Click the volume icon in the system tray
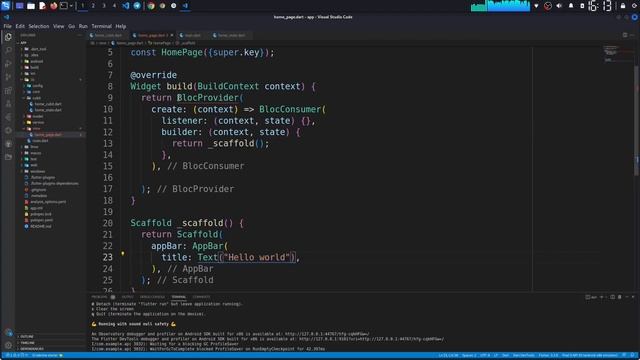The image size is (640, 360). point(559,6)
